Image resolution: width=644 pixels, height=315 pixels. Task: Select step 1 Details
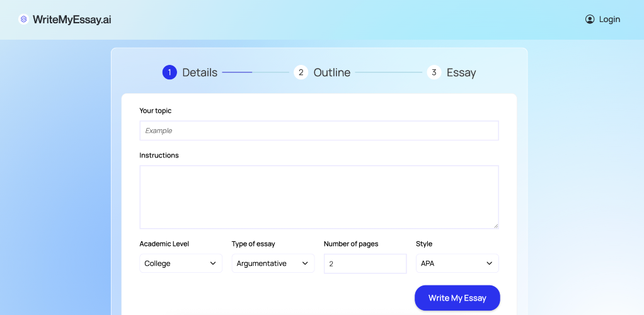190,72
